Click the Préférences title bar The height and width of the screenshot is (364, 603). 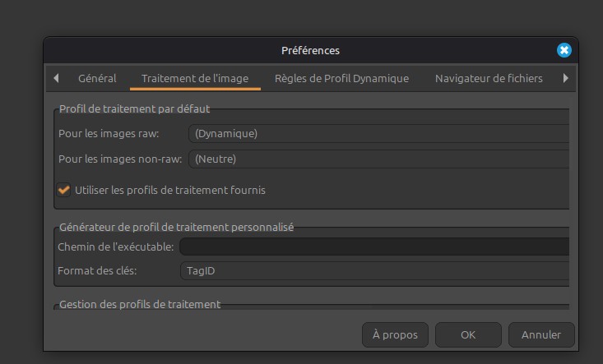click(x=310, y=50)
